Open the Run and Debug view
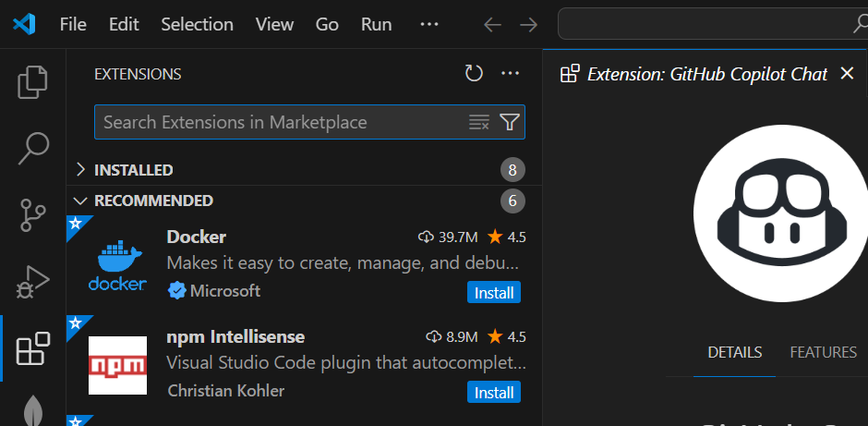The image size is (868, 426). pos(33,282)
